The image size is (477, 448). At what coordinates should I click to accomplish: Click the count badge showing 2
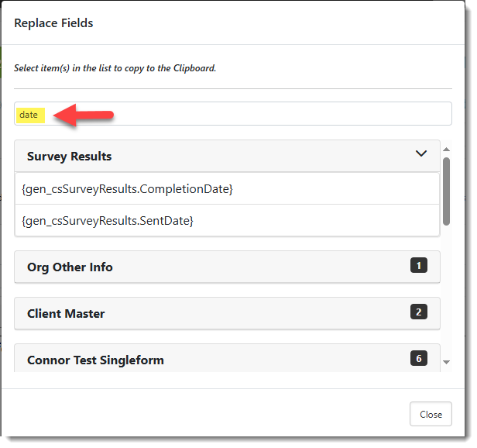418,312
